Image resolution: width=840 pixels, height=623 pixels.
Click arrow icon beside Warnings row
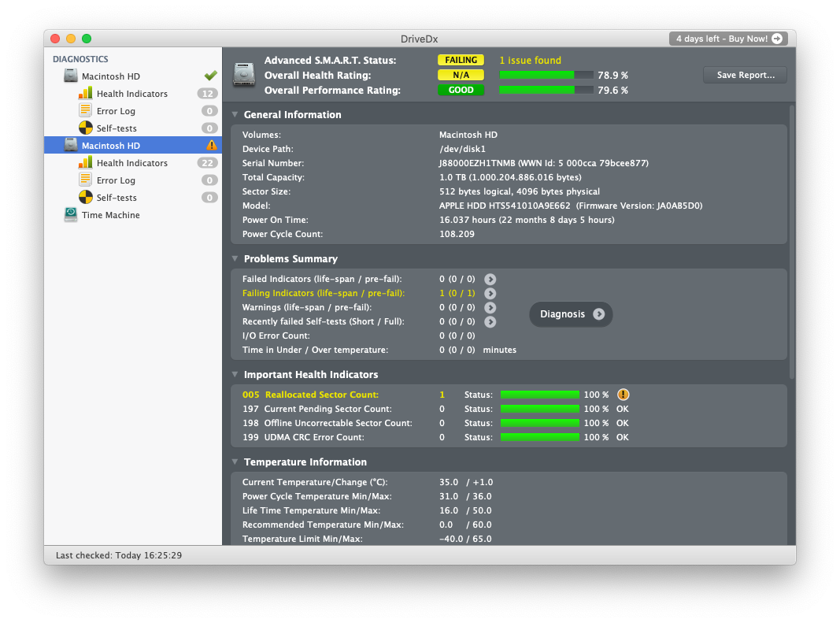tap(490, 308)
